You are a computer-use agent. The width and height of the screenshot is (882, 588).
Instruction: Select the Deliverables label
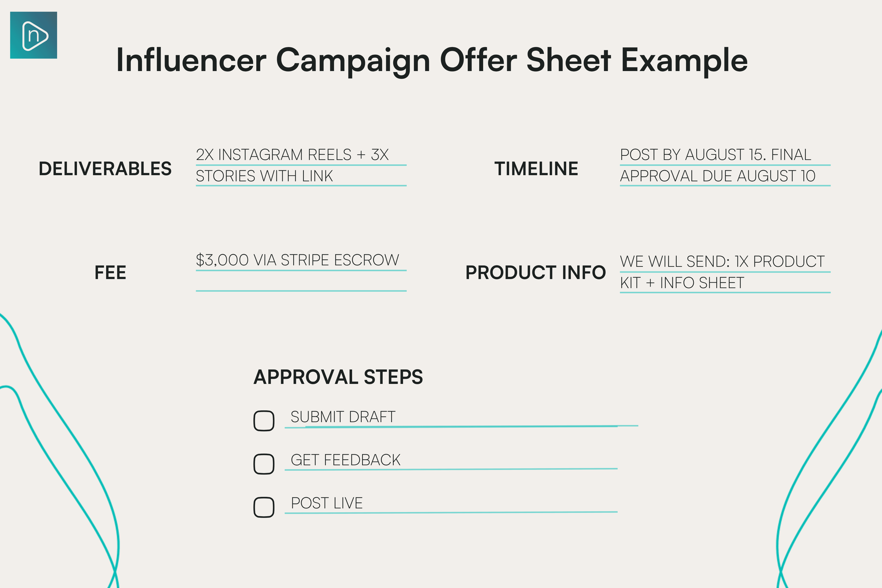(105, 169)
